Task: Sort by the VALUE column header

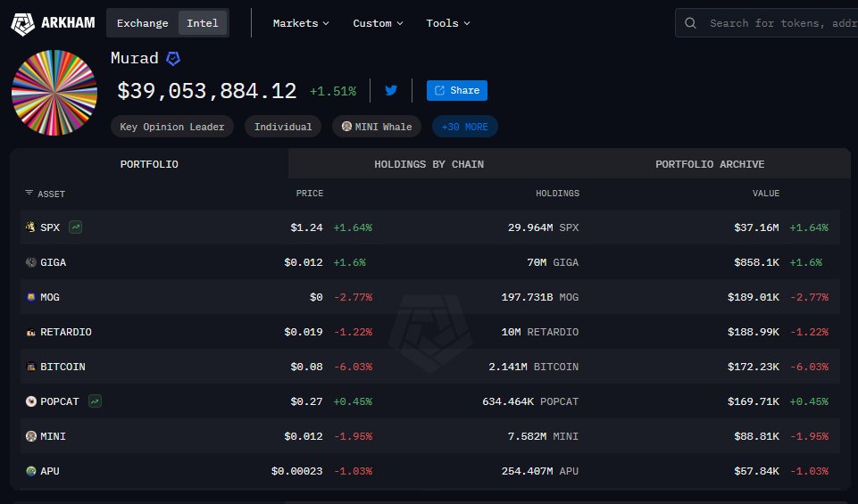Action: (766, 193)
